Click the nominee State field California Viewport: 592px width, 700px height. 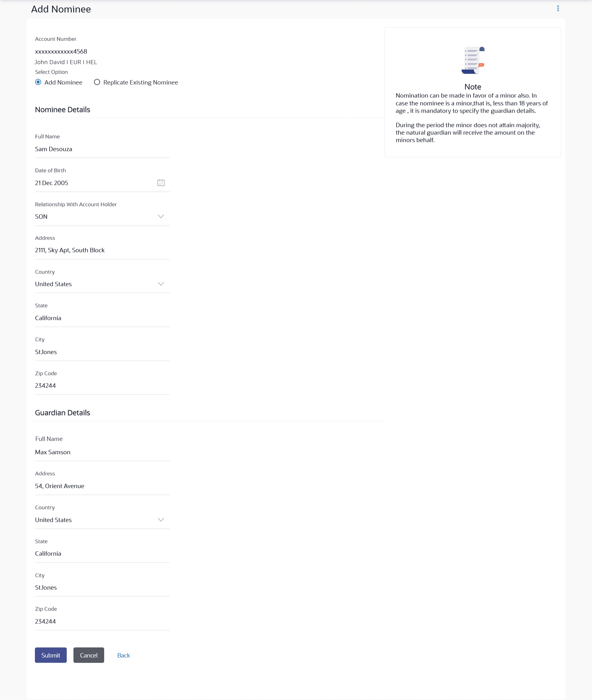(x=103, y=318)
